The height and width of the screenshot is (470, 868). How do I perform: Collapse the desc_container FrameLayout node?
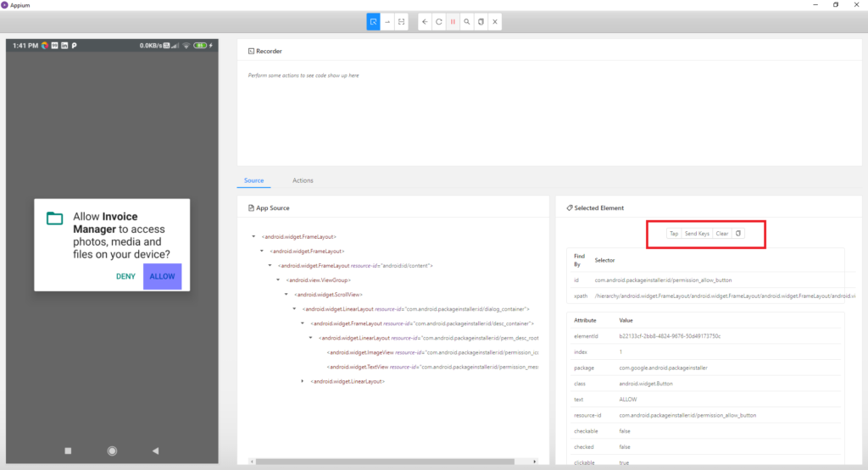[x=303, y=323]
